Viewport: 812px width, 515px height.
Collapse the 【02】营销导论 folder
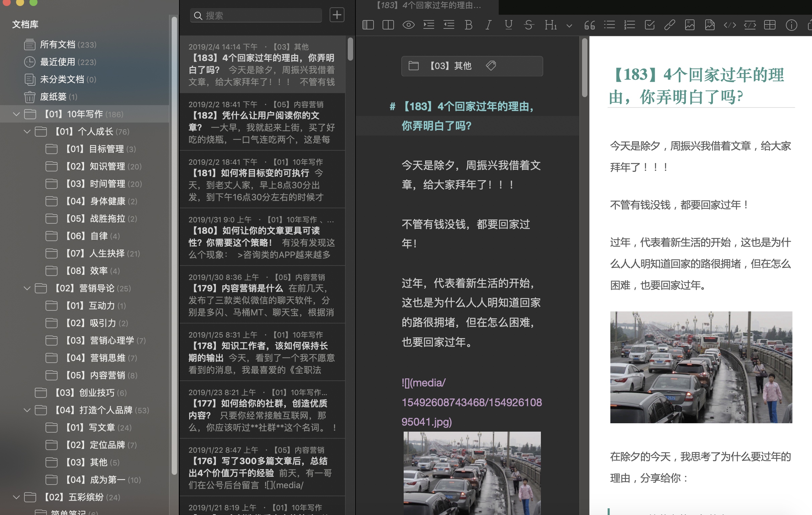(x=27, y=288)
